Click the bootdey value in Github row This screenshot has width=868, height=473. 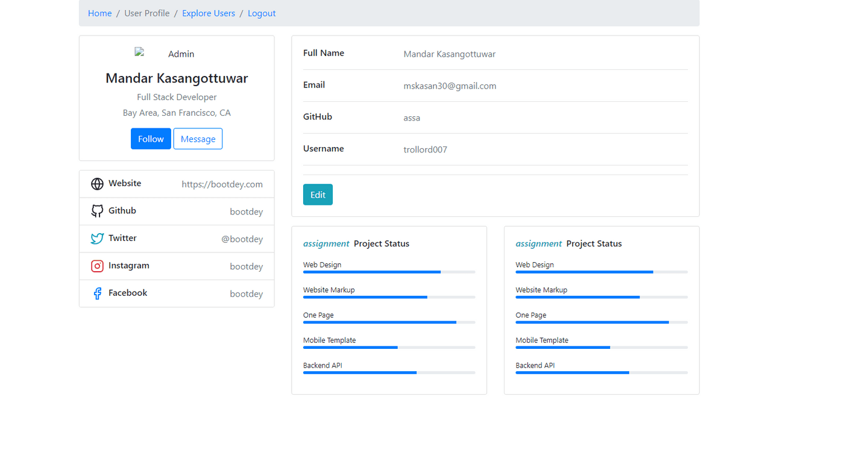click(x=246, y=211)
